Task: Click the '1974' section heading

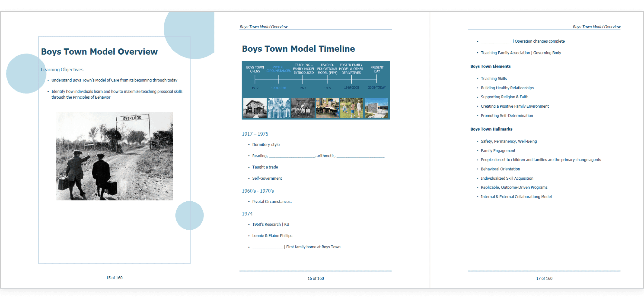Action: tap(247, 214)
